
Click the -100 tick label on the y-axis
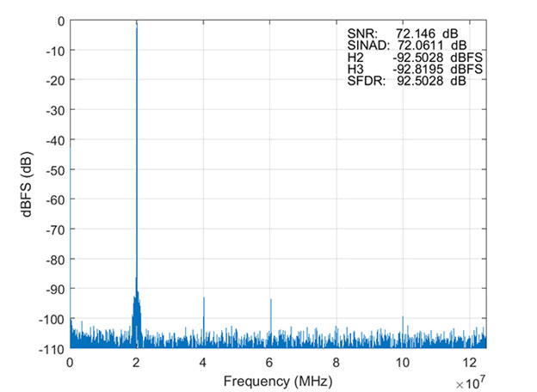[50, 319]
